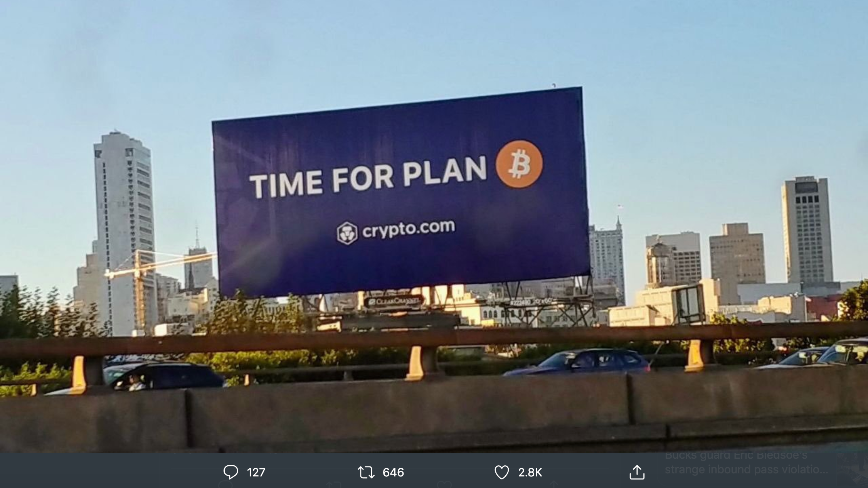Screen dimensions: 868x488
Task: Click the tall white skyscraper on the left
Action: coord(124,231)
